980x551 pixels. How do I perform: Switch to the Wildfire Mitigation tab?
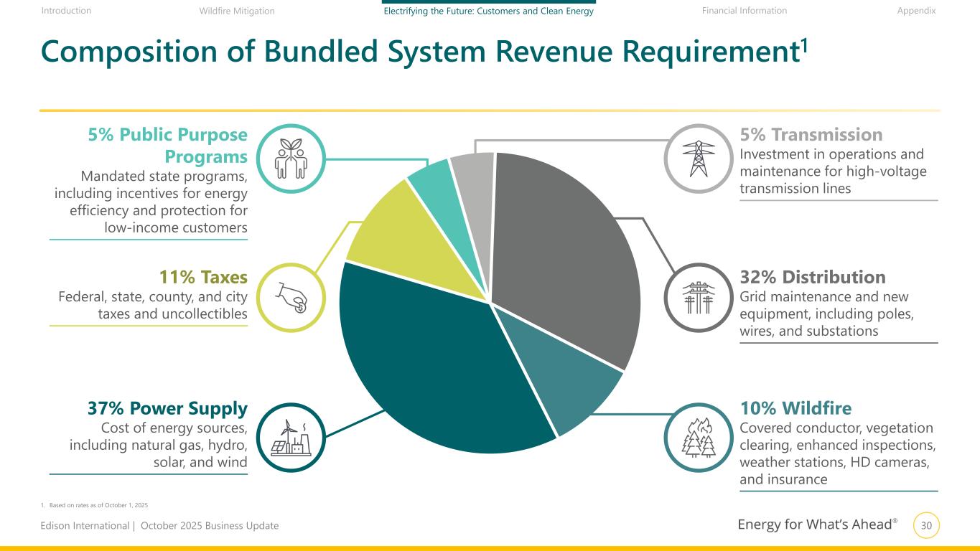(237, 11)
